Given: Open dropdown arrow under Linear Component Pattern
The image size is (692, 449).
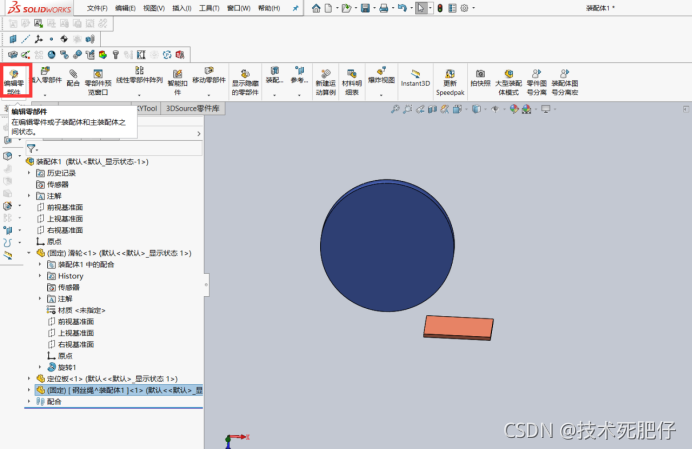Looking at the screenshot, I should pyautogui.click(x=139, y=95).
